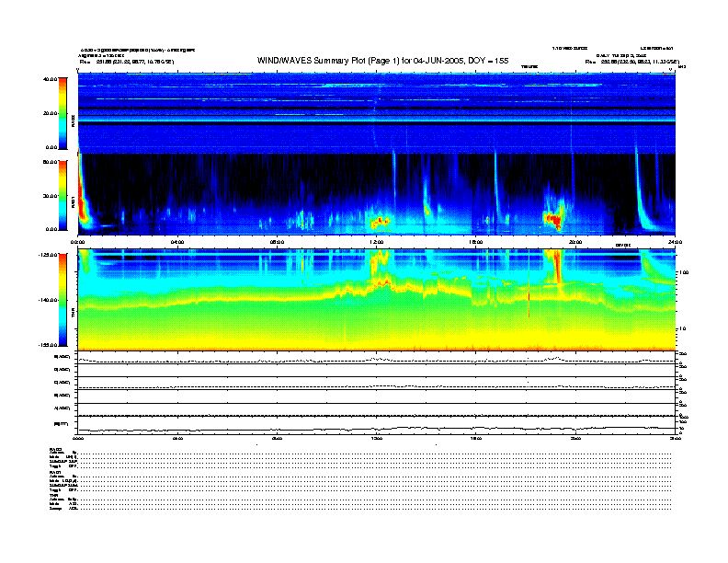Click the 12:00 tick label under RAD1 spectrogram
This screenshot has height=563, width=728.
(x=377, y=242)
